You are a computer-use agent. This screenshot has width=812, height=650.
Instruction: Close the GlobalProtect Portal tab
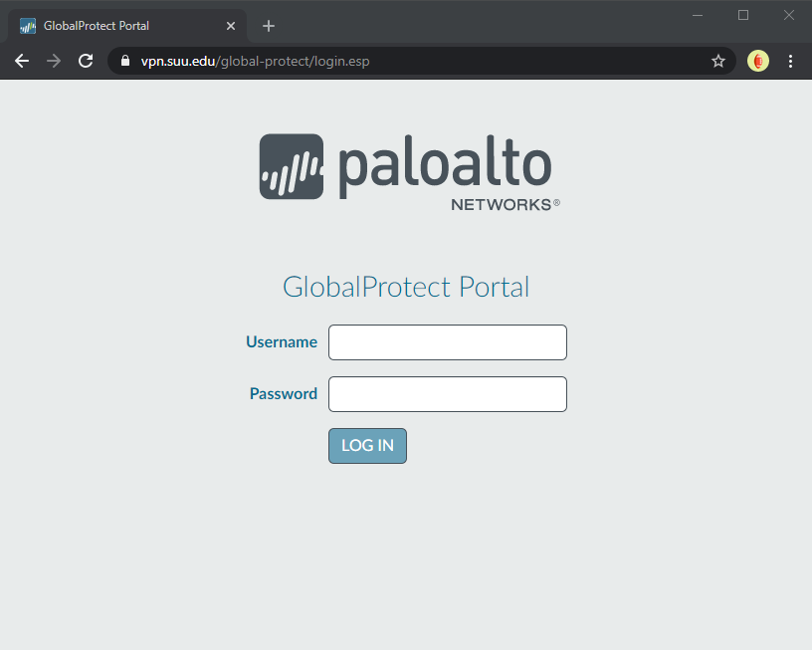[231, 25]
